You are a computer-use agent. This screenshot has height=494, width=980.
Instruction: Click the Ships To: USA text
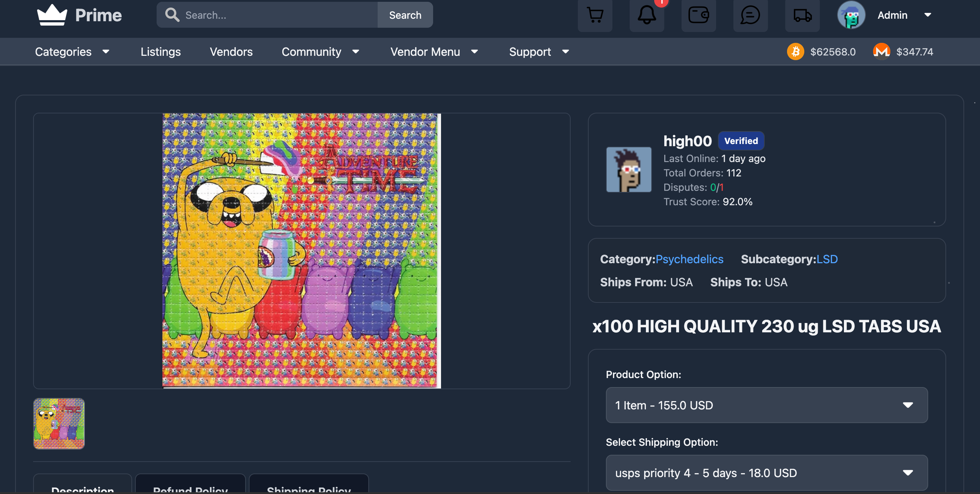(x=748, y=282)
